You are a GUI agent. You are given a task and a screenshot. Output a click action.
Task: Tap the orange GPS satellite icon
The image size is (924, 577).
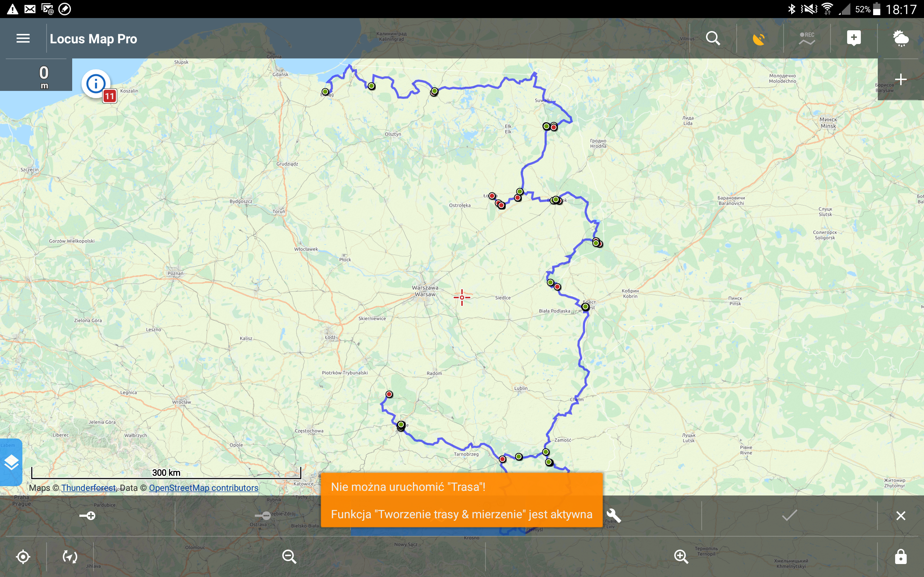click(x=759, y=39)
